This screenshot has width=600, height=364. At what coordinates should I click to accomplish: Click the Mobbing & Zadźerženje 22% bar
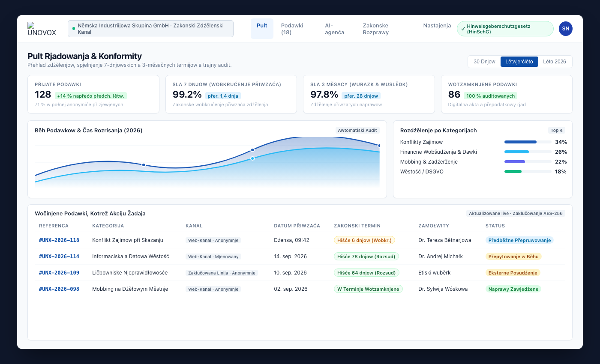pyautogui.click(x=528, y=161)
